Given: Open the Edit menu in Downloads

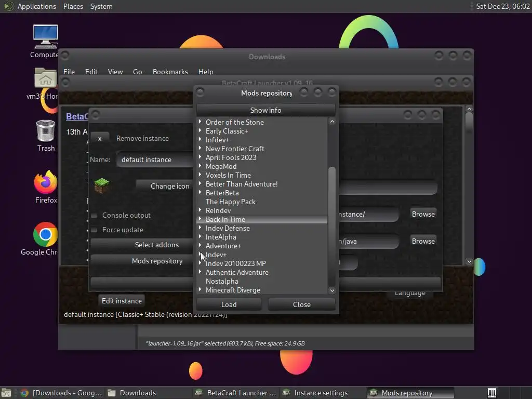Looking at the screenshot, I should pyautogui.click(x=91, y=72).
